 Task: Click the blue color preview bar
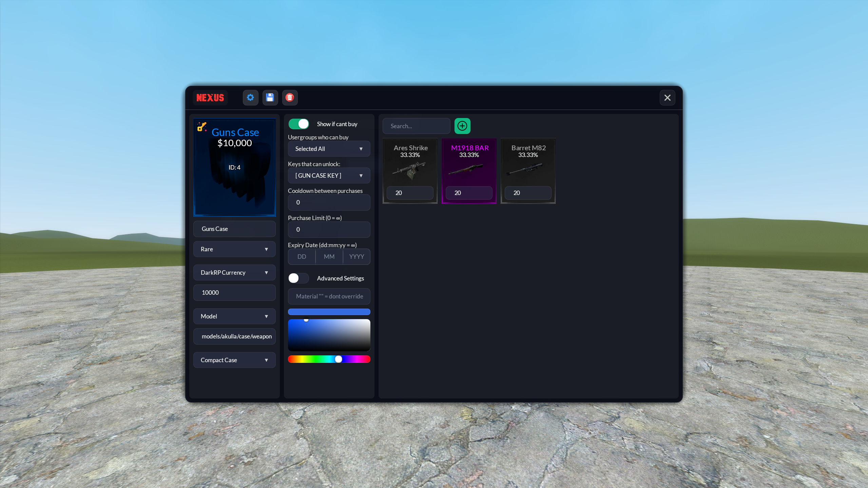pos(329,312)
